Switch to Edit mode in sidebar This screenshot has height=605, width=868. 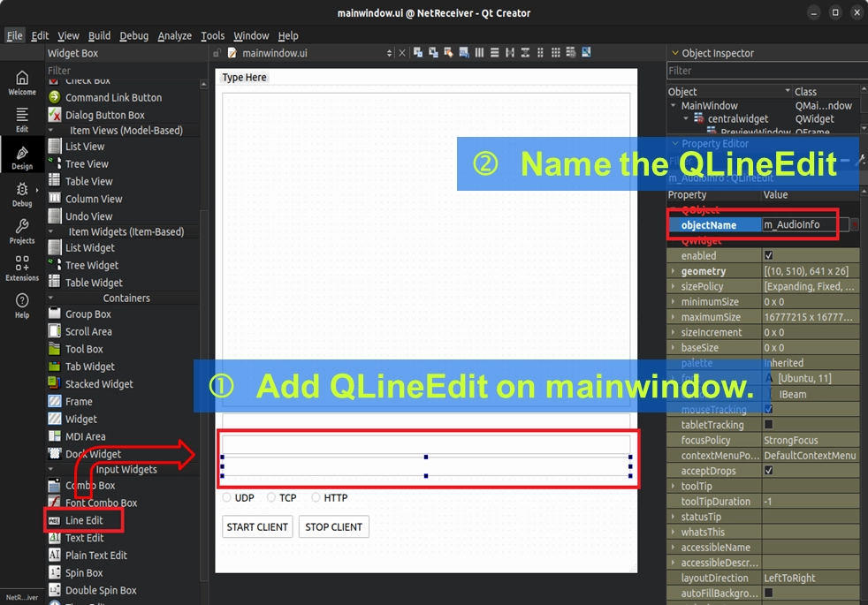click(21, 120)
